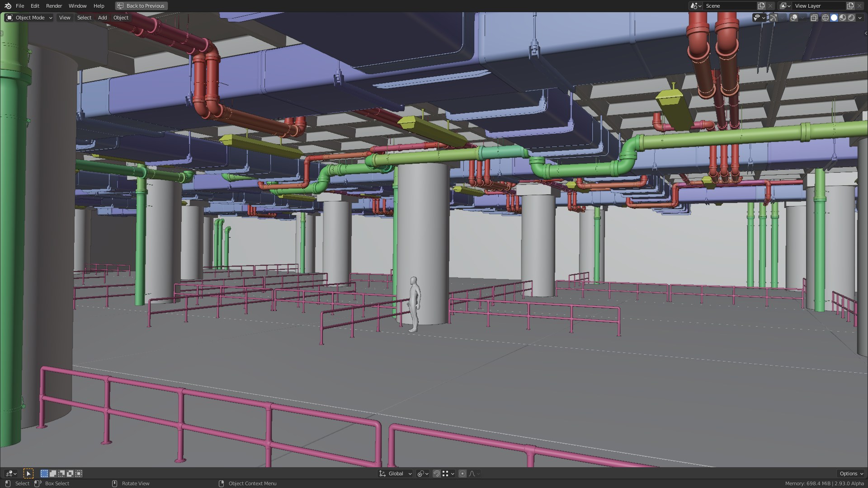
Task: Click Back to Previous button
Action: tap(141, 6)
